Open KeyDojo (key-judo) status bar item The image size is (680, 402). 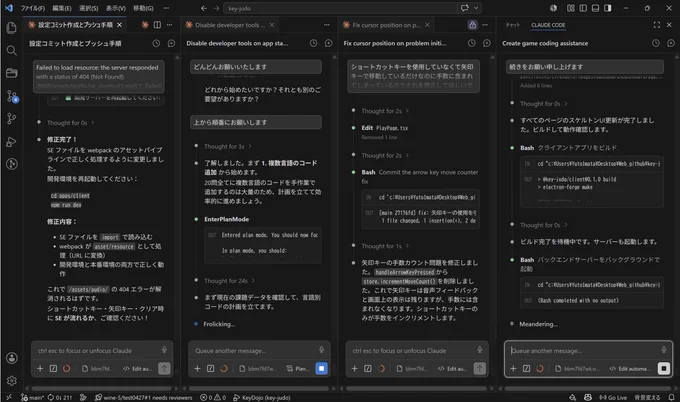pyautogui.click(x=262, y=397)
